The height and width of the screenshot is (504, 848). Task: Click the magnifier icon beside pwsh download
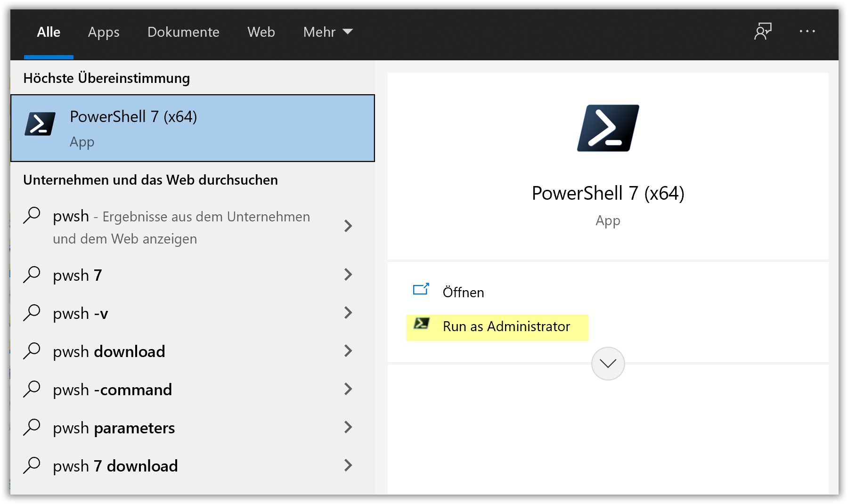(x=32, y=351)
